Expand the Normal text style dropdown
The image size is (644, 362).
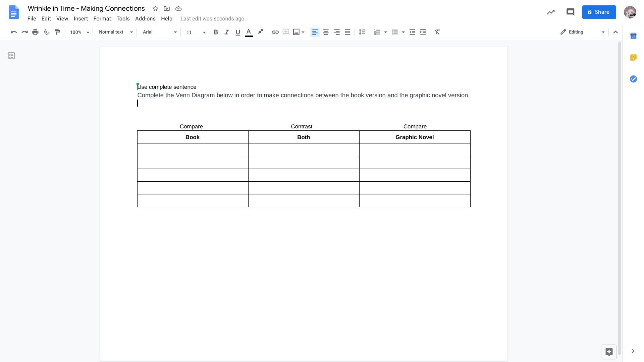(x=116, y=32)
